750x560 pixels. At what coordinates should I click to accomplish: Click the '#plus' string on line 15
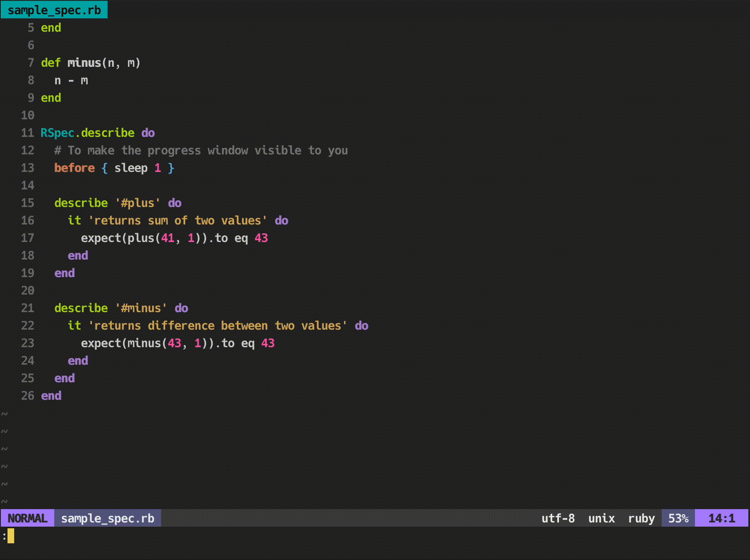pyautogui.click(x=138, y=203)
